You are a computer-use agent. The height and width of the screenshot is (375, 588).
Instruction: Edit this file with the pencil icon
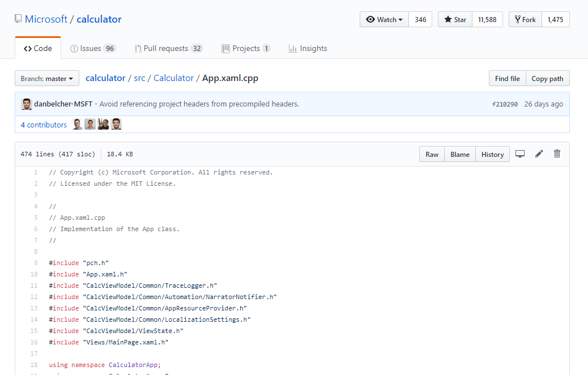point(539,154)
